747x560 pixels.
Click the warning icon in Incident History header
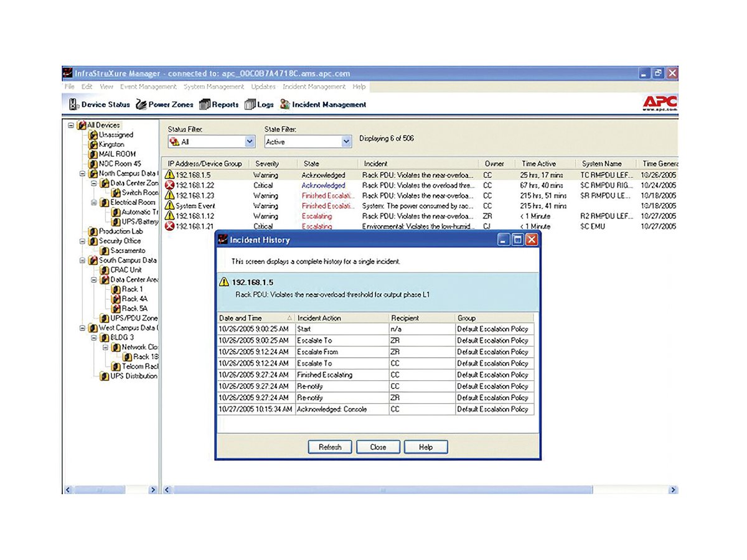pyautogui.click(x=224, y=282)
